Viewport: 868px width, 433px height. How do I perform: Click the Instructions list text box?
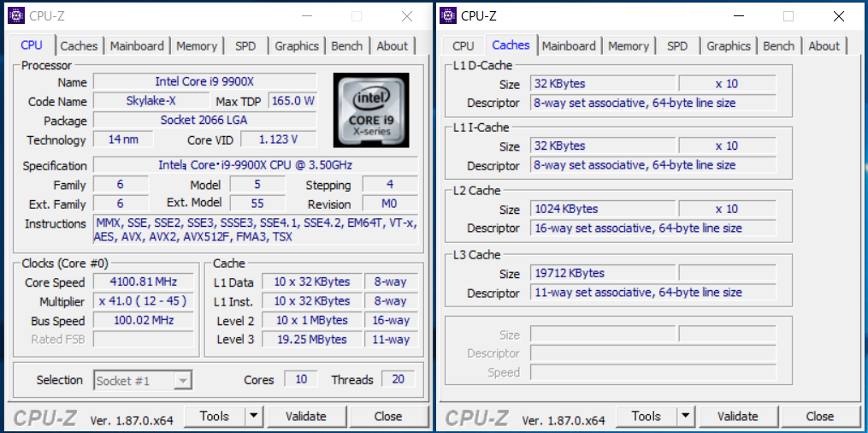(x=255, y=229)
